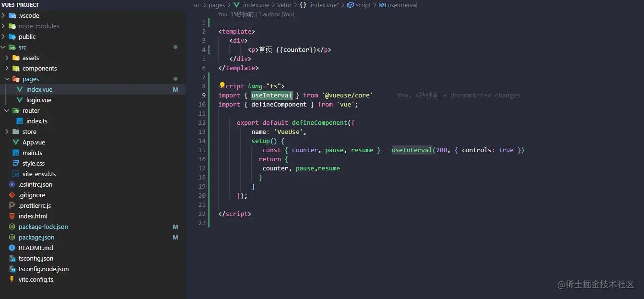This screenshot has width=644, height=299.
Task: Click the closing </script> tag on line 22
Action: [234, 214]
